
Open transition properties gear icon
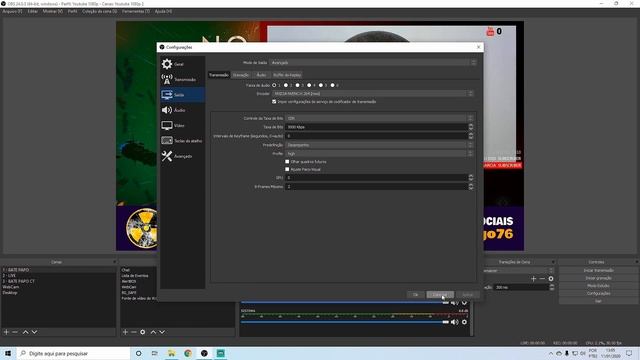[551, 279]
